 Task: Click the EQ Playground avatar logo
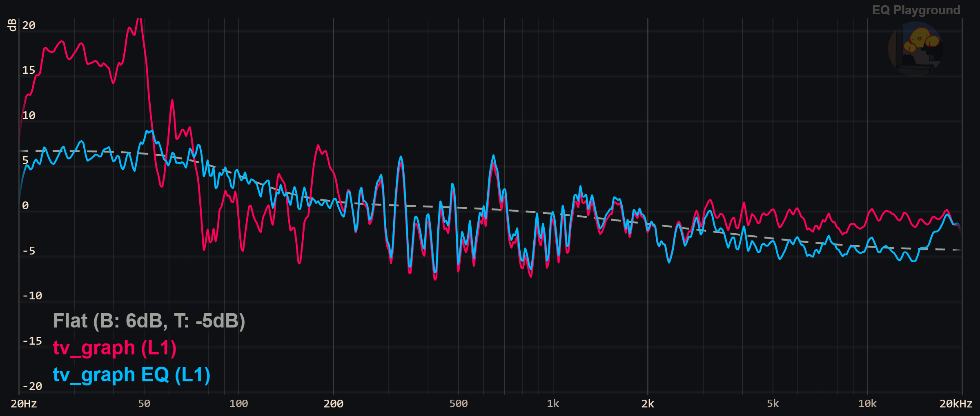[915, 49]
